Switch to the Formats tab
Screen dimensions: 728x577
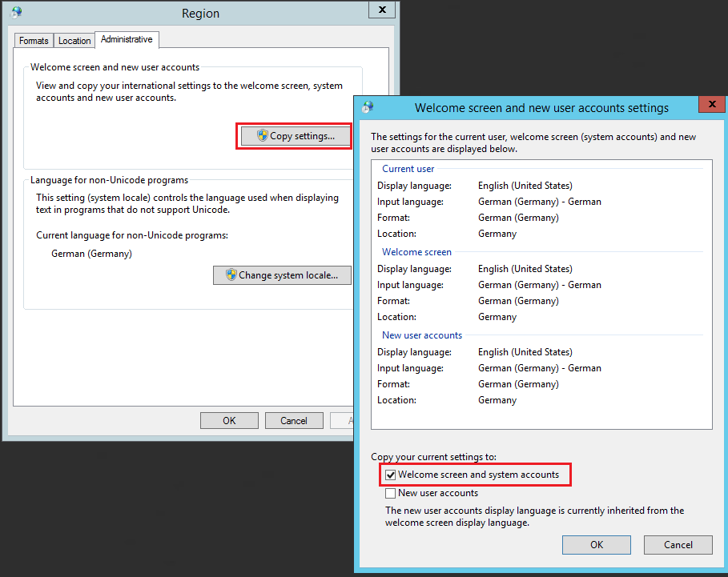point(34,41)
